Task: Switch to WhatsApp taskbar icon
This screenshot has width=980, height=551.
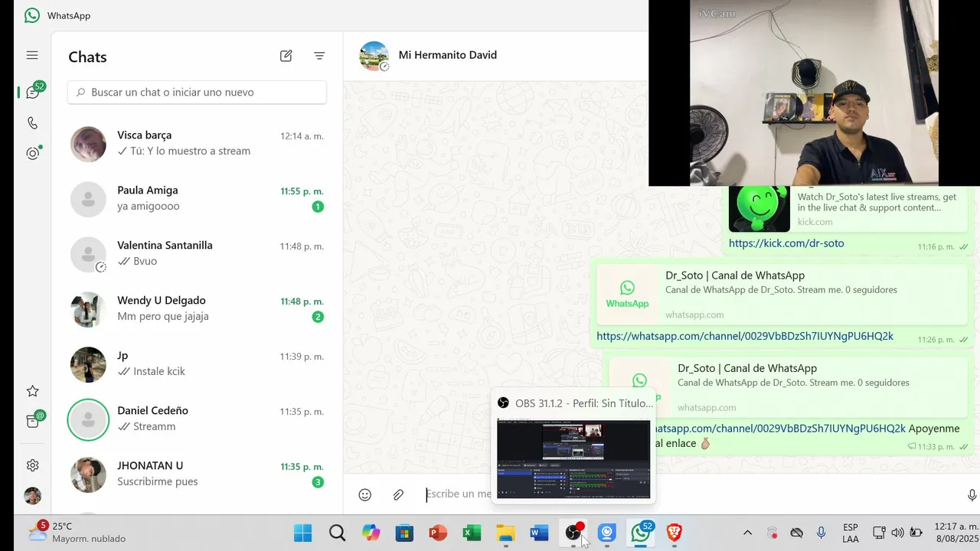Action: (x=641, y=533)
